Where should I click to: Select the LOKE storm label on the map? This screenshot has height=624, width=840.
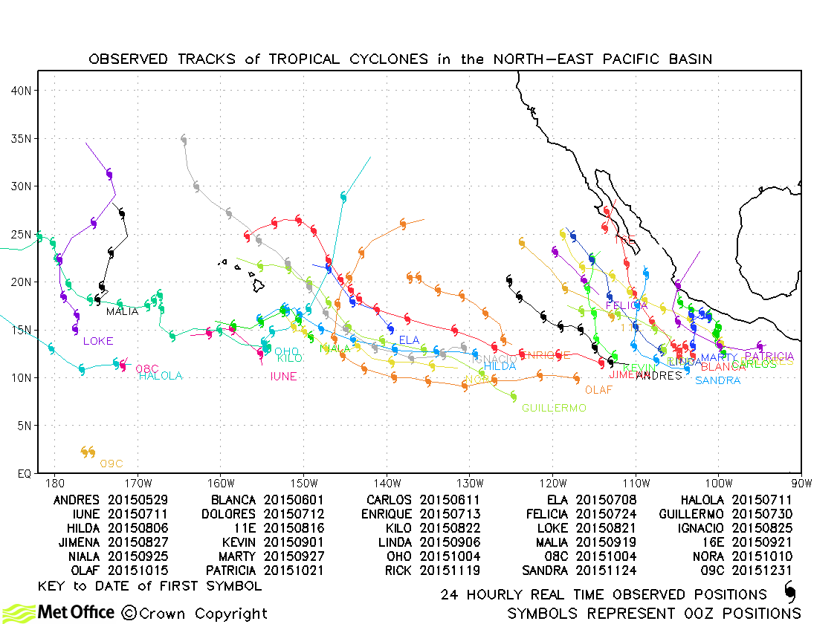[98, 341]
